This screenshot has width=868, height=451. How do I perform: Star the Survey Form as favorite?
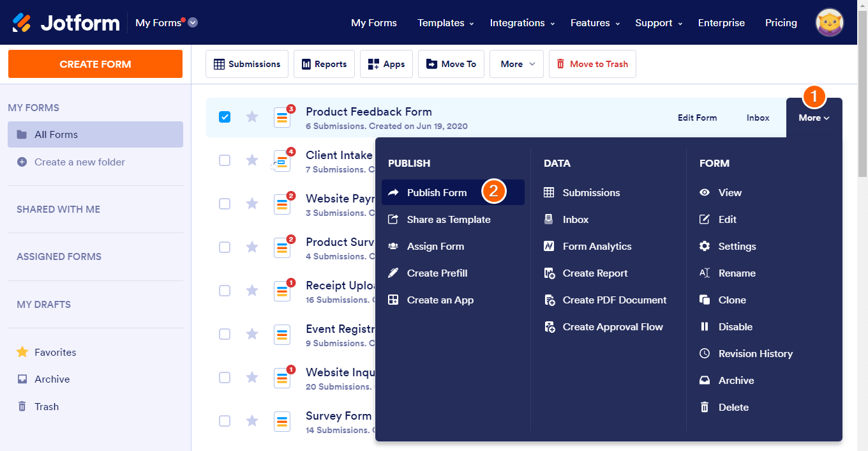(x=251, y=421)
